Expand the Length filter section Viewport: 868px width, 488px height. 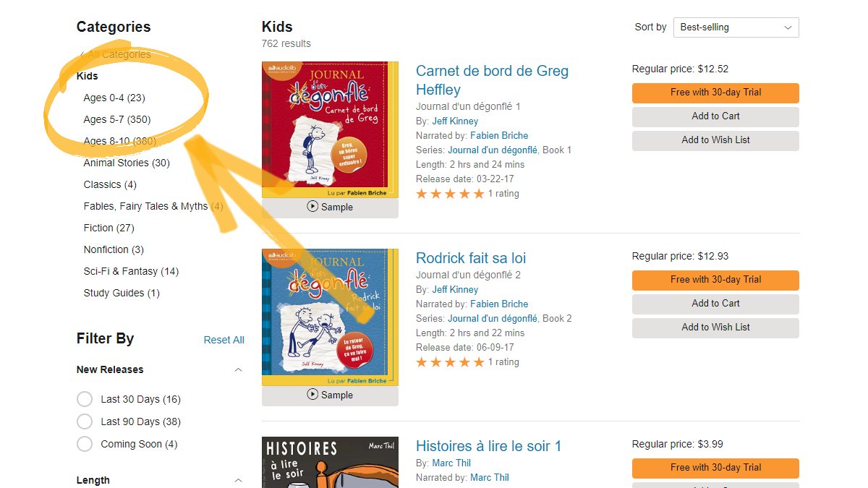tap(239, 480)
